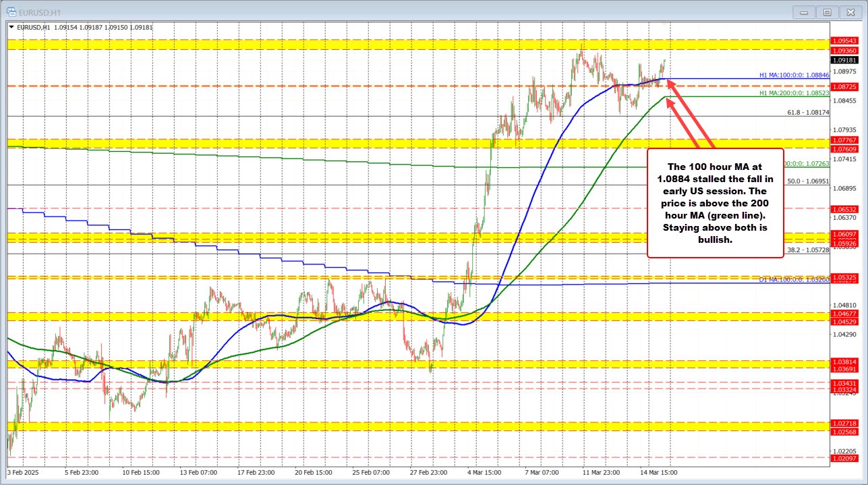Image resolution: width=868 pixels, height=485 pixels.
Task: Restore the chart window size
Action: [x=827, y=11]
